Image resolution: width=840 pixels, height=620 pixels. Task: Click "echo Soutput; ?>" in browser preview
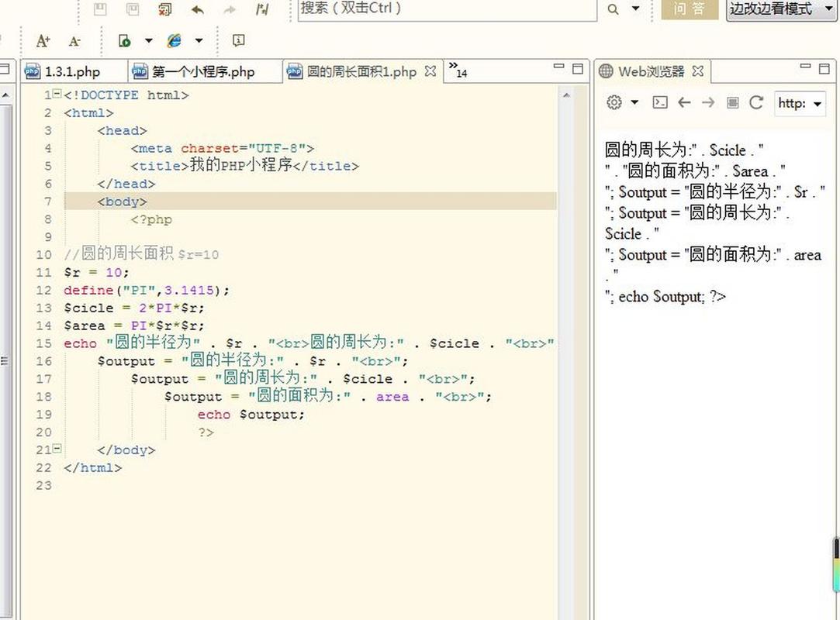[672, 296]
